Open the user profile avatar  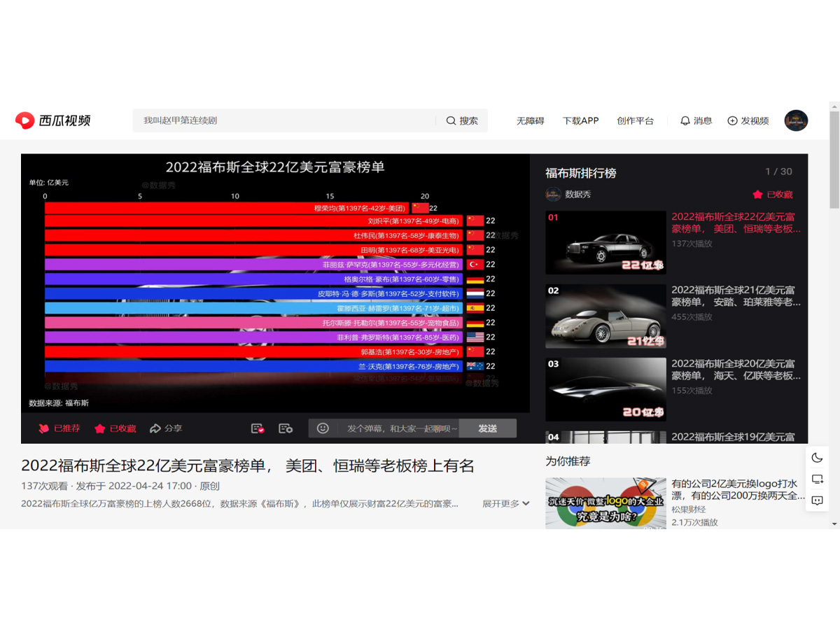(796, 120)
